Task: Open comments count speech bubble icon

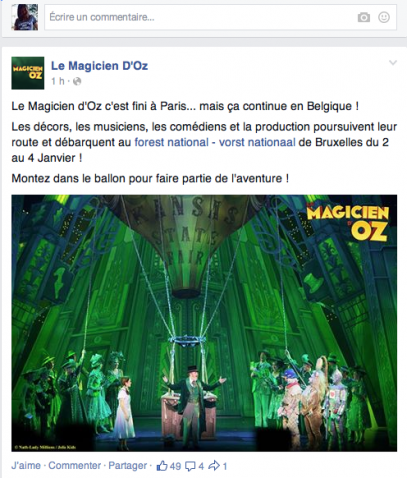Action: (190, 466)
